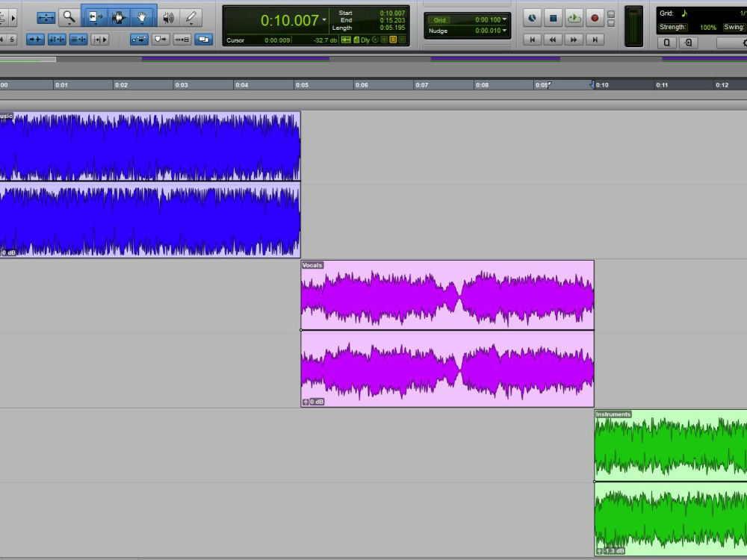The width and height of the screenshot is (747, 560).
Task: Toggle the Swing quantize option
Action: [734, 27]
